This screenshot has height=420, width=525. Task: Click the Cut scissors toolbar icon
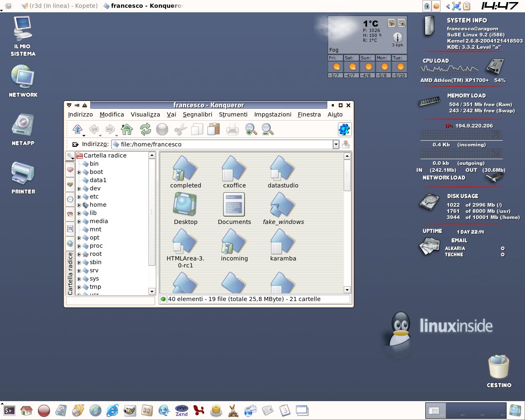point(180,129)
